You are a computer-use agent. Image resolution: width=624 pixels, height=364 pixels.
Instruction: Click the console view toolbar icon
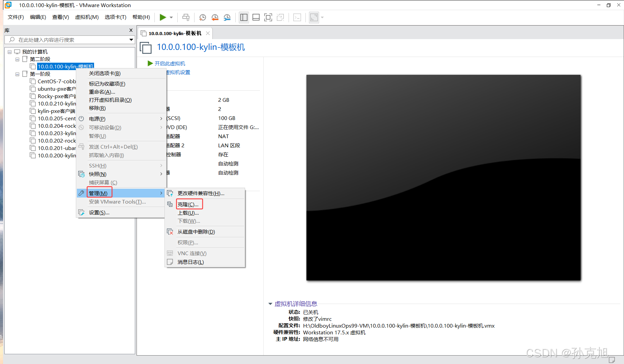(x=297, y=17)
